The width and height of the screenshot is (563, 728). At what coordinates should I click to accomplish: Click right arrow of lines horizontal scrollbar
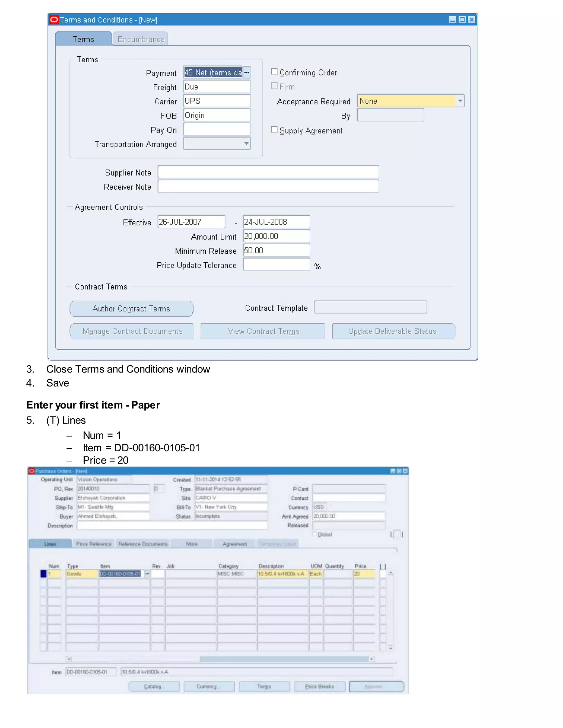(372, 659)
